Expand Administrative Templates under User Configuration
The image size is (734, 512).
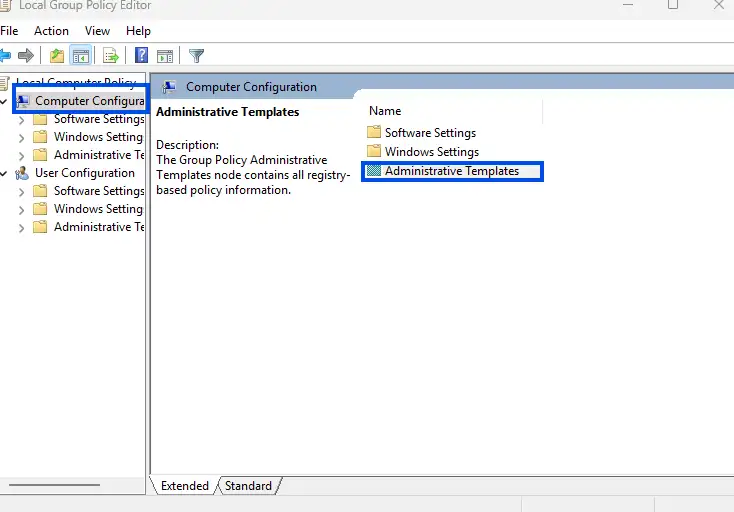[x=21, y=228]
